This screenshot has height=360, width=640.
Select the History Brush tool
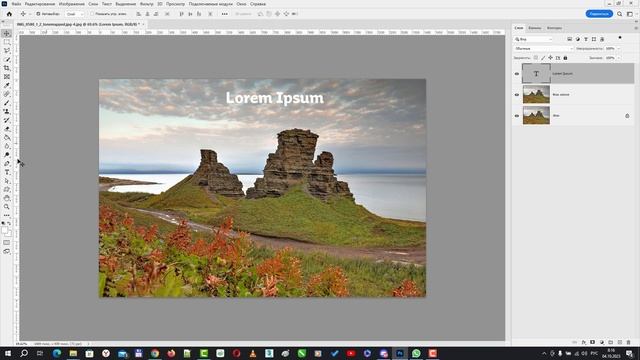7,120
